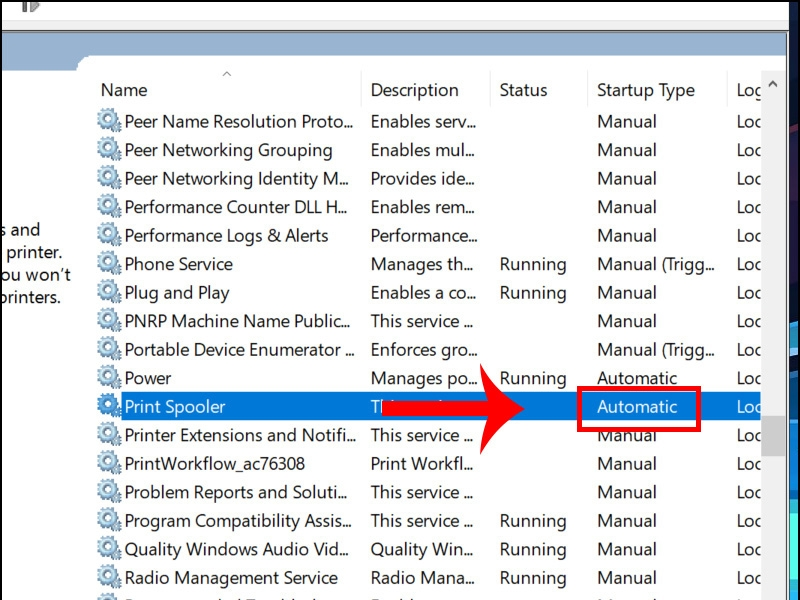Click gear icon for Problem Reports service
800x600 pixels.
click(109, 492)
